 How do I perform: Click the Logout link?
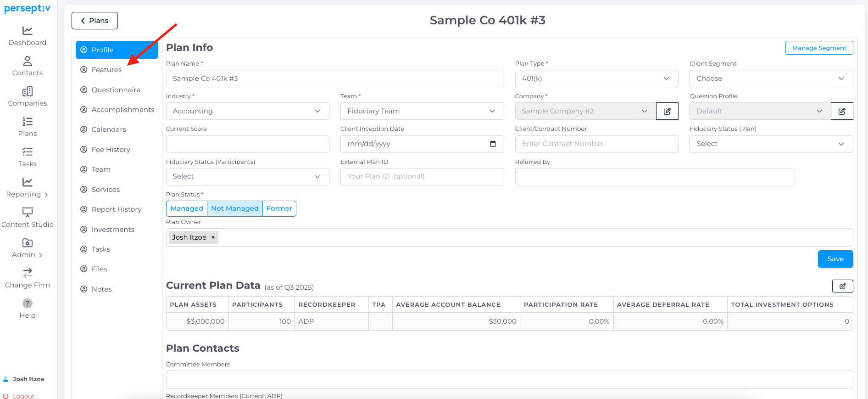coord(23,396)
